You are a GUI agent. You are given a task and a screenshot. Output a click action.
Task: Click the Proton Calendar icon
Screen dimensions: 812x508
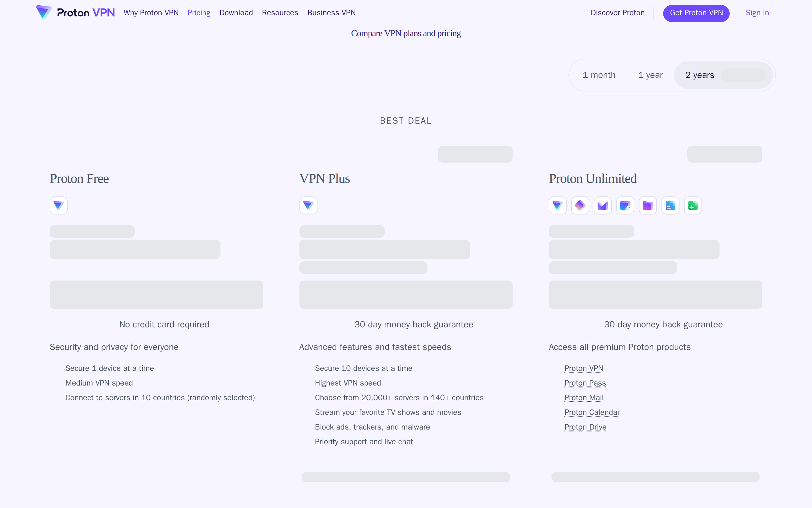(x=625, y=205)
